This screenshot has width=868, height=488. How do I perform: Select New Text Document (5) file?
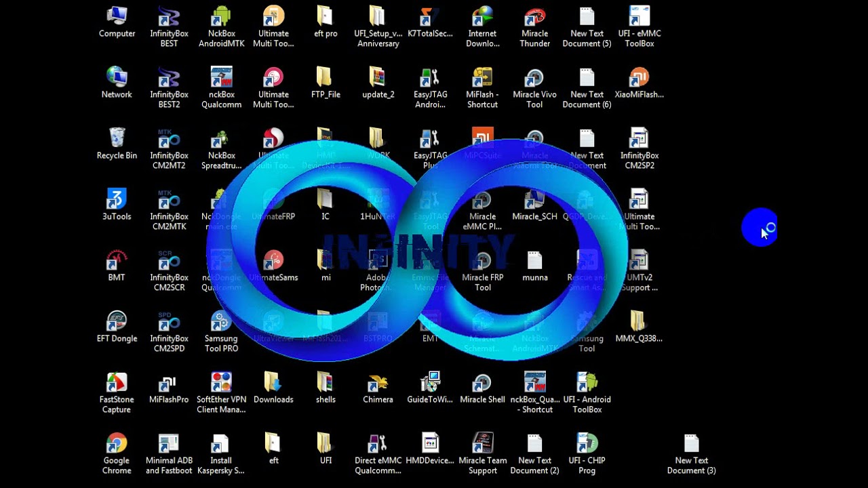click(587, 27)
